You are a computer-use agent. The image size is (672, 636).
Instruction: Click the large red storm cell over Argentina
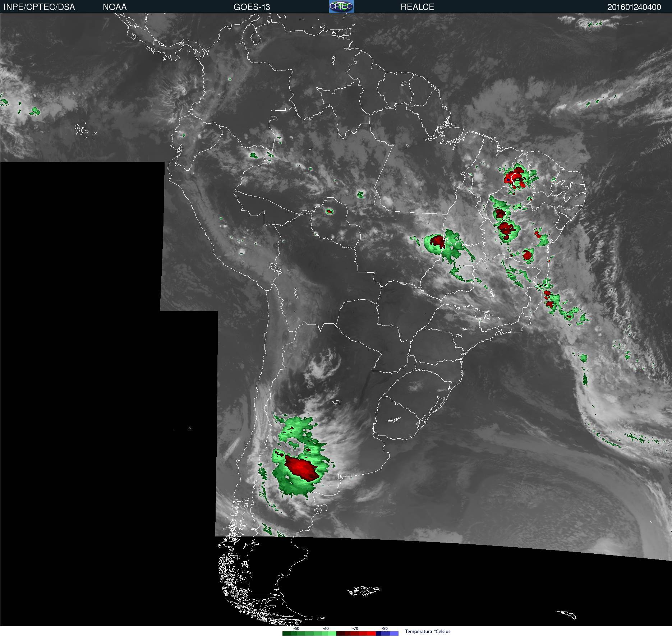pyautogui.click(x=301, y=468)
